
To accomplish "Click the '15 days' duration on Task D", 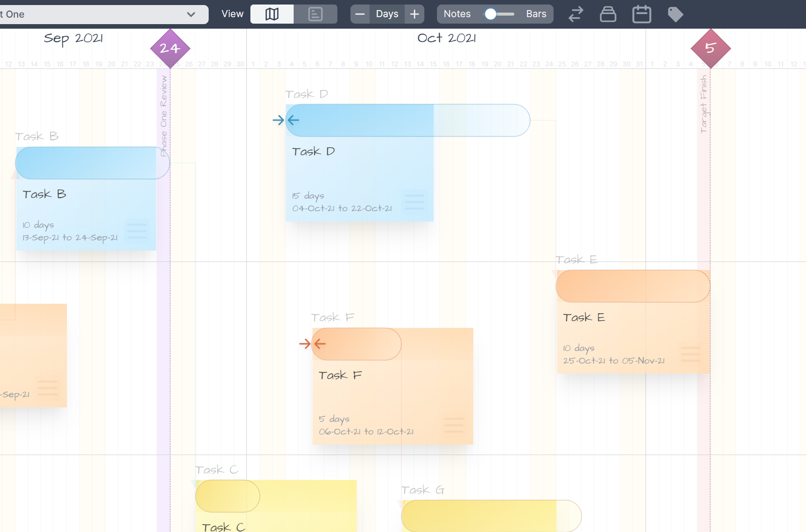I will pos(308,196).
